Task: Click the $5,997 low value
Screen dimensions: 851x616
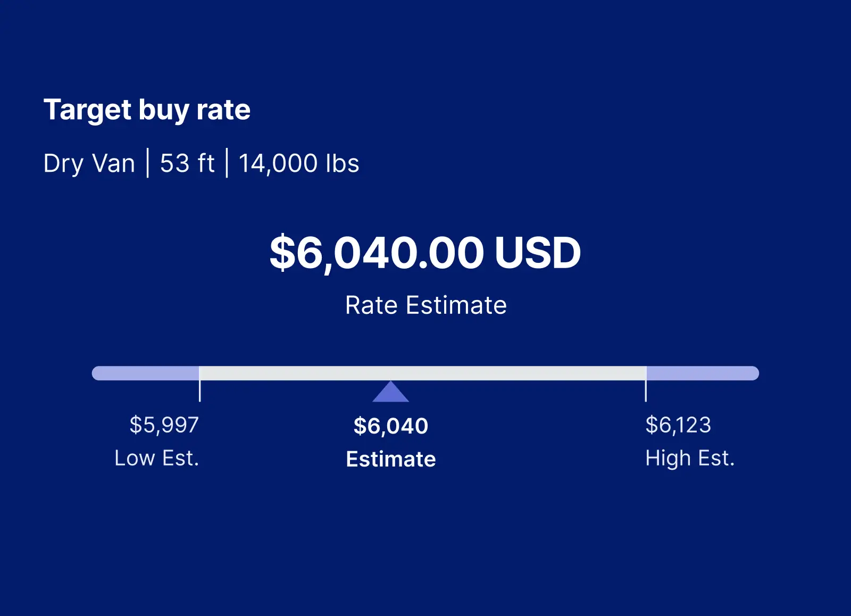Action: coord(164,425)
